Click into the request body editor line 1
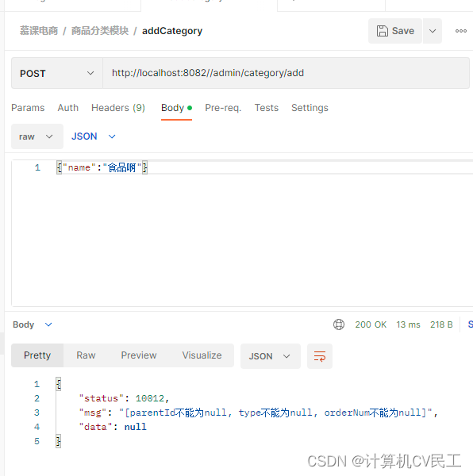The height and width of the screenshot is (476, 473). click(x=264, y=167)
